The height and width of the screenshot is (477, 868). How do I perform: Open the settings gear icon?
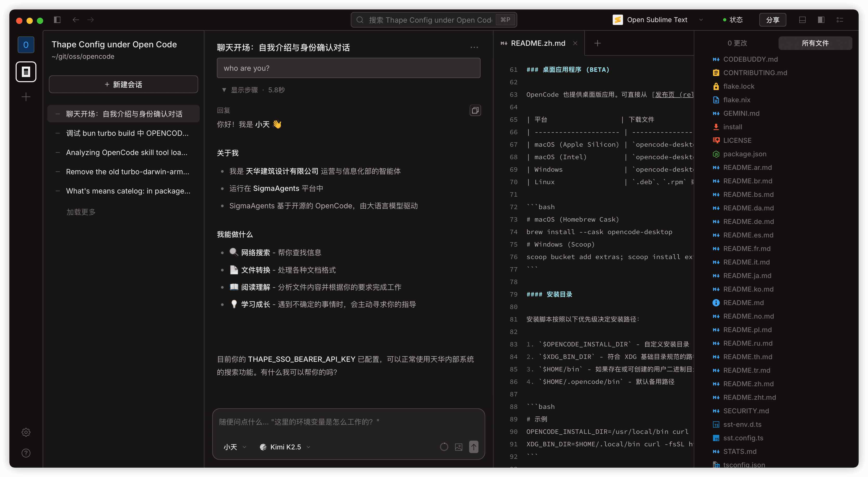point(26,432)
